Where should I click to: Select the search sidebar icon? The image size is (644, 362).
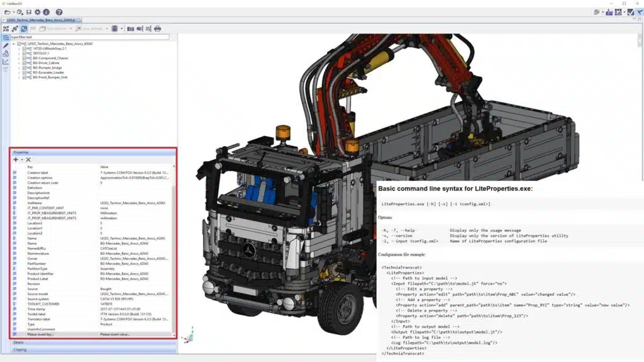tap(6, 54)
